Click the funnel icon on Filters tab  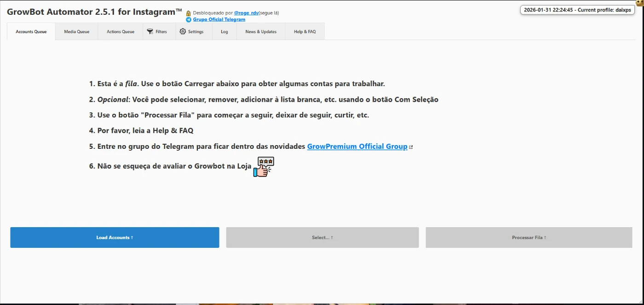pyautogui.click(x=150, y=31)
